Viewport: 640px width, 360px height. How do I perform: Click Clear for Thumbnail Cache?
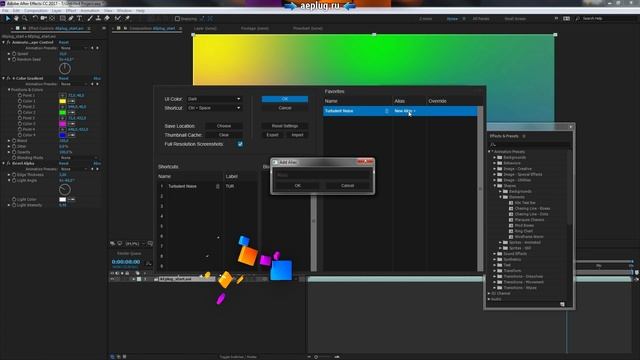click(224, 135)
